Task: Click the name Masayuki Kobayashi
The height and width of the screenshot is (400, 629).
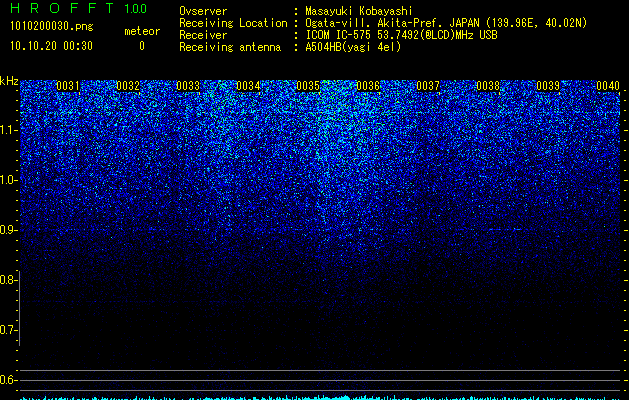Action: coord(359,11)
